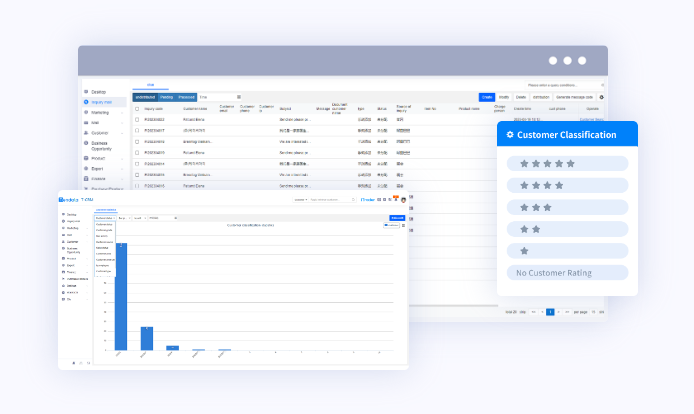Screen dimensions: 694x414
Task: Open Marketing in the back window sidebar
Action: (101, 113)
